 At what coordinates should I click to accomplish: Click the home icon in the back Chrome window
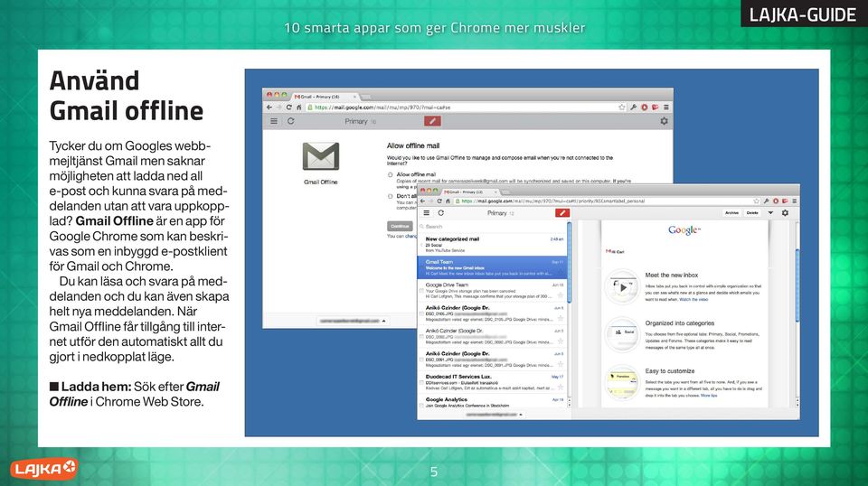coord(299,107)
